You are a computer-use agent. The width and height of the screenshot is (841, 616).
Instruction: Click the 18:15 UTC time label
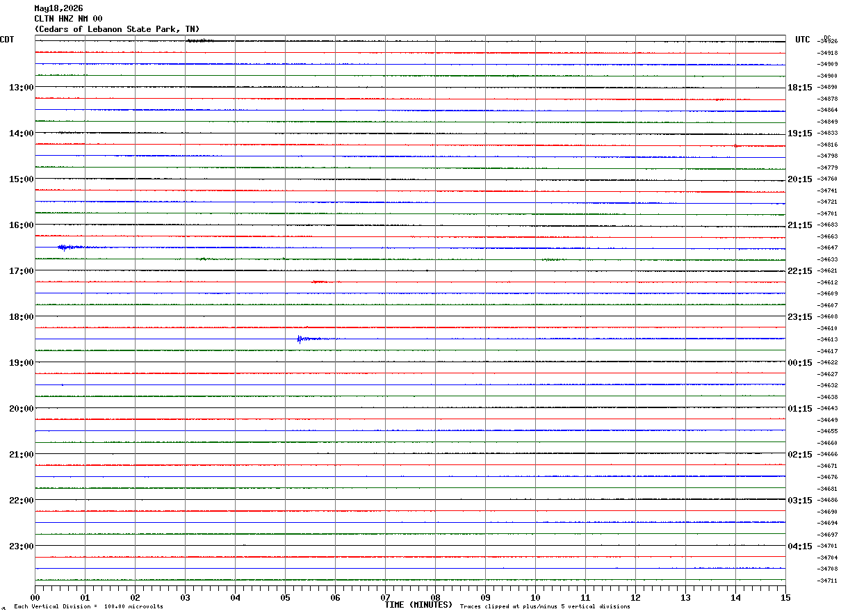click(799, 88)
